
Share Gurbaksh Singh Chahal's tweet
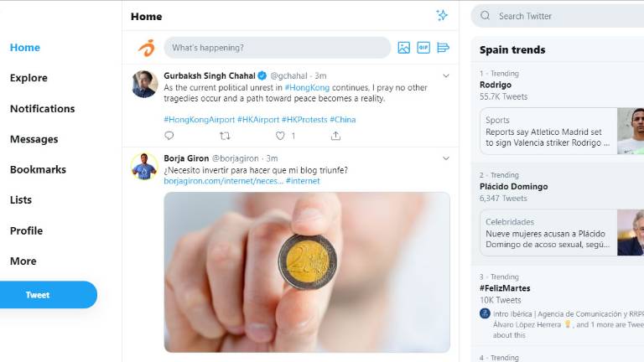(335, 136)
